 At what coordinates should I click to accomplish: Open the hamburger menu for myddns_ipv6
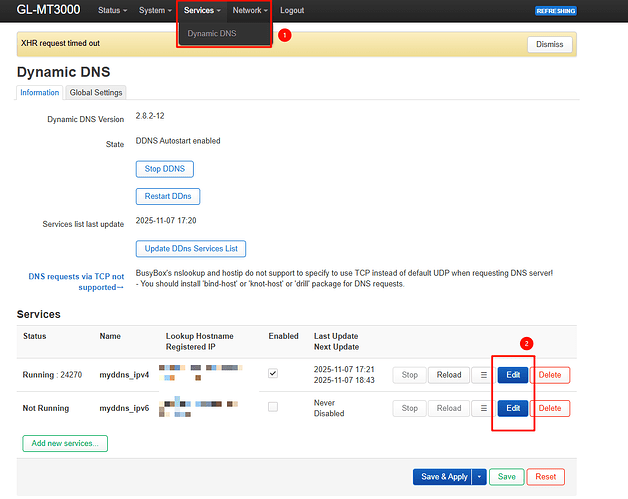(x=483, y=408)
